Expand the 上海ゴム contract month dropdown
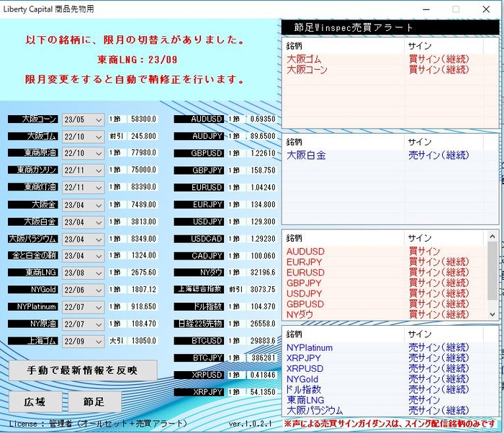 83,341
